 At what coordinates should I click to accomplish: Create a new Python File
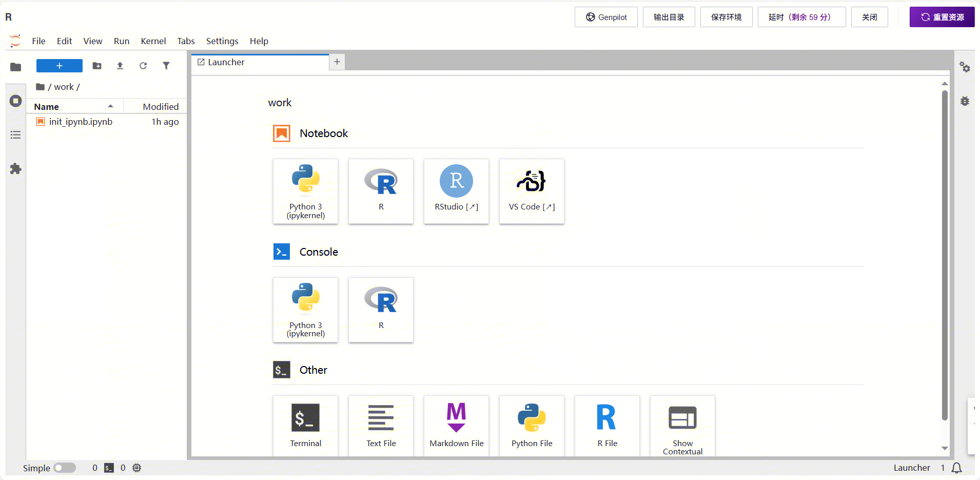[532, 426]
